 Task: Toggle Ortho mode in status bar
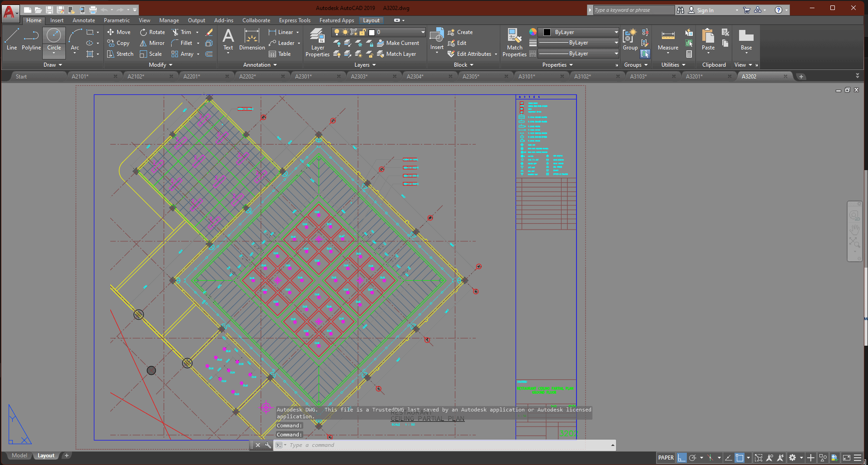(682, 458)
